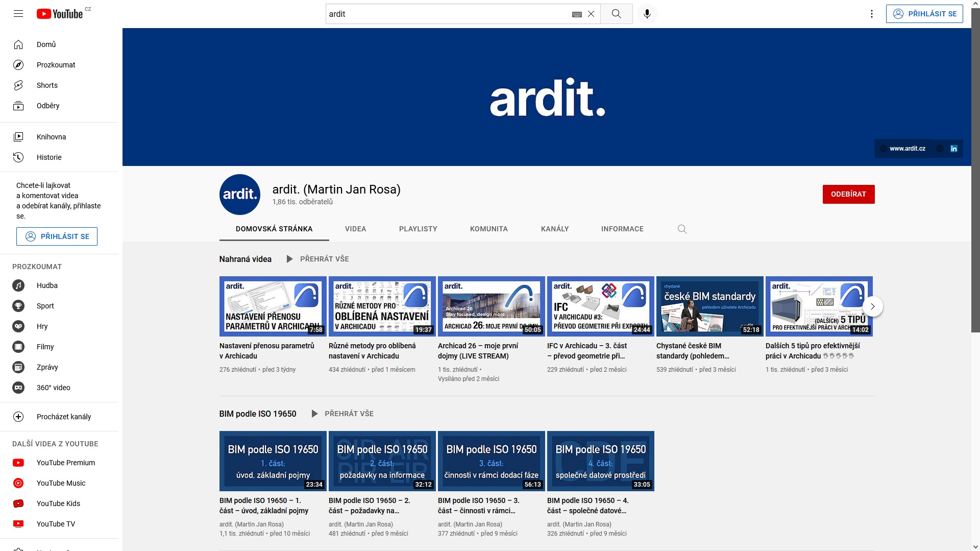Screen dimensions: 980x551
Task: Open BIM podle ISO 19650 part 1 thumbnail
Action: point(273,461)
